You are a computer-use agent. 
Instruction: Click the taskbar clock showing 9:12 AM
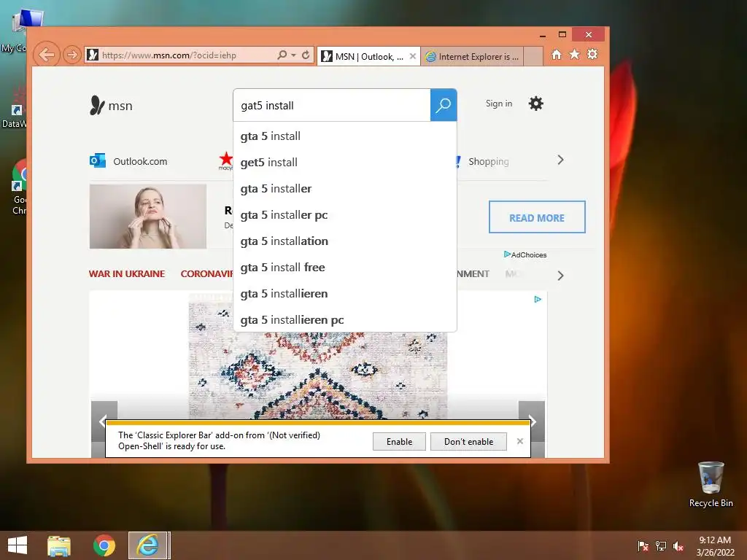715,545
